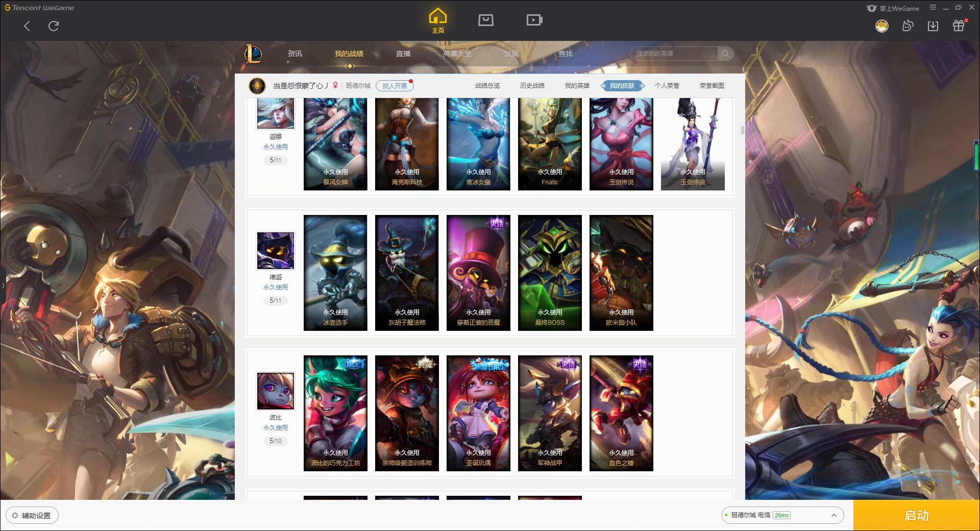Open the 圣诞玩偶 skin card
Viewport: 980px width, 531px height.
(x=478, y=413)
